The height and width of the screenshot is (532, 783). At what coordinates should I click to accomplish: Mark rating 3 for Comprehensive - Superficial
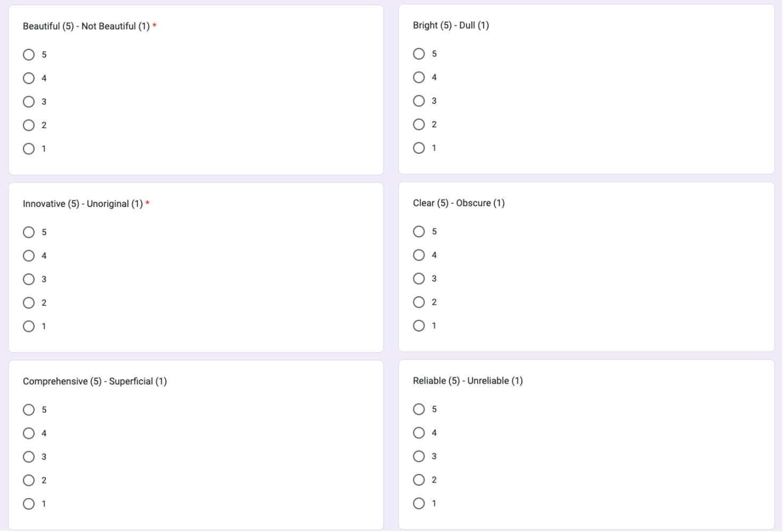[29, 457]
